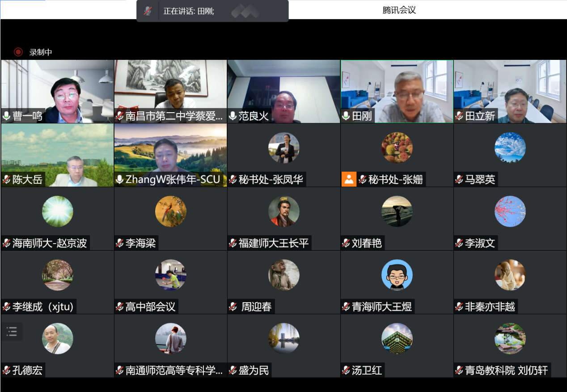The height and width of the screenshot is (392, 567).
Task: Select ZhangW张伟年-SCU's video tile
Action: 170,155
